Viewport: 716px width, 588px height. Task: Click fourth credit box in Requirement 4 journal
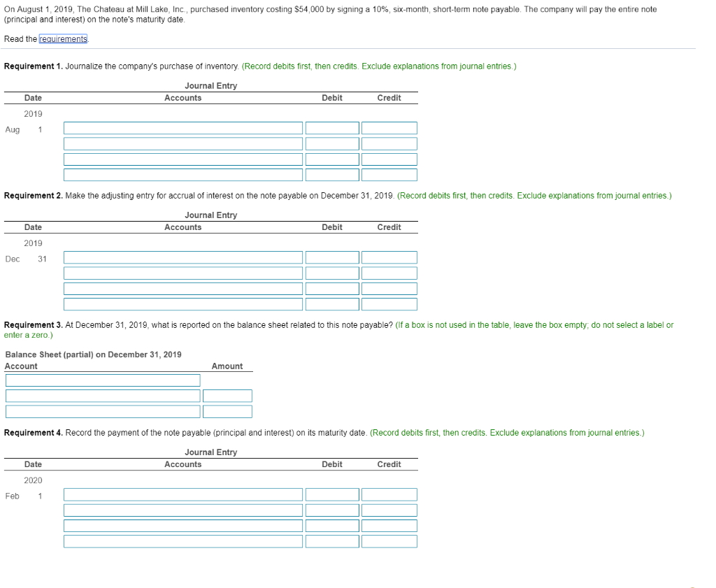point(389,541)
